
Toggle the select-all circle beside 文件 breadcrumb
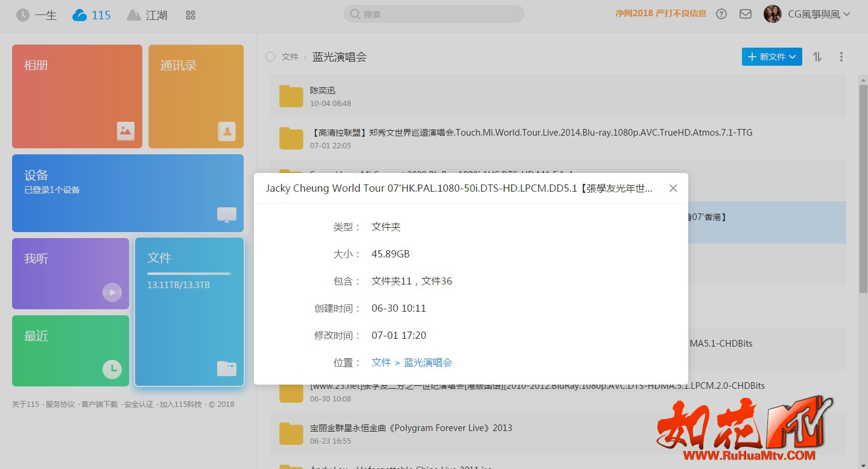(x=270, y=57)
